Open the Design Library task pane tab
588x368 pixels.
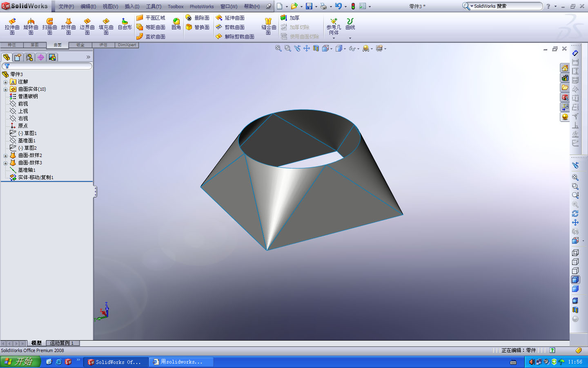(565, 78)
